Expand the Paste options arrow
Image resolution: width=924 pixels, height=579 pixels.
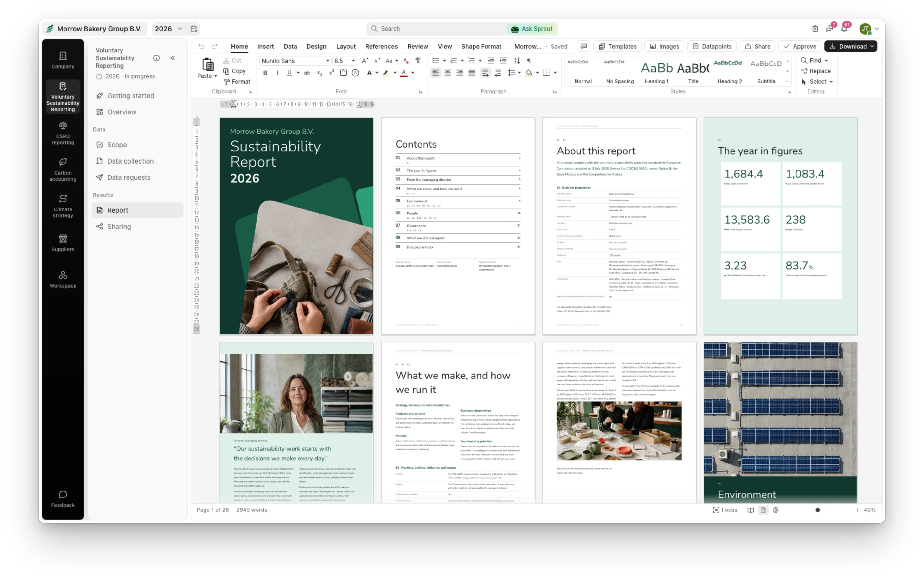[216, 76]
